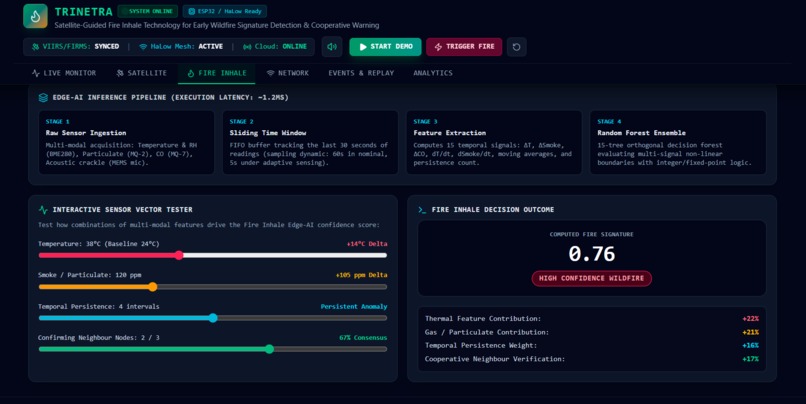Screen dimensions: 806x404
Task: Click the reset refresh icon button
Action: (x=517, y=47)
